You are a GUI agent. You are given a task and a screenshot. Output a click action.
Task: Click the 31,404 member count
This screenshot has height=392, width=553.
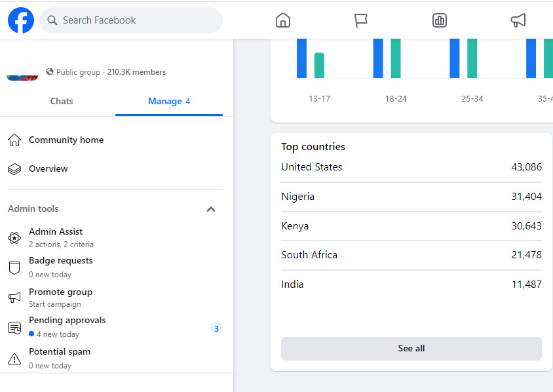[527, 197]
